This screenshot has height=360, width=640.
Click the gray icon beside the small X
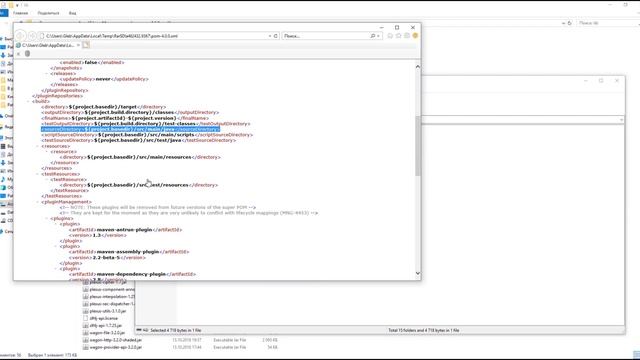(x=27, y=53)
